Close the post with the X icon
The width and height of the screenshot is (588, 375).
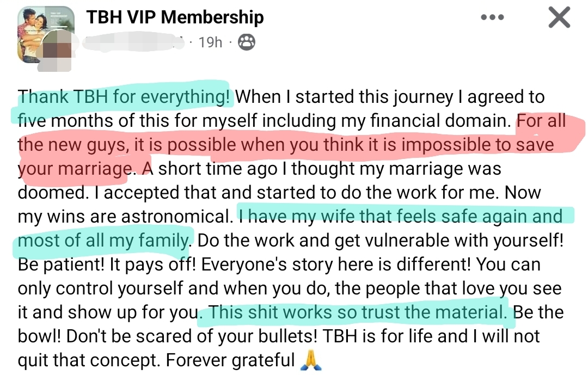pos(559,18)
